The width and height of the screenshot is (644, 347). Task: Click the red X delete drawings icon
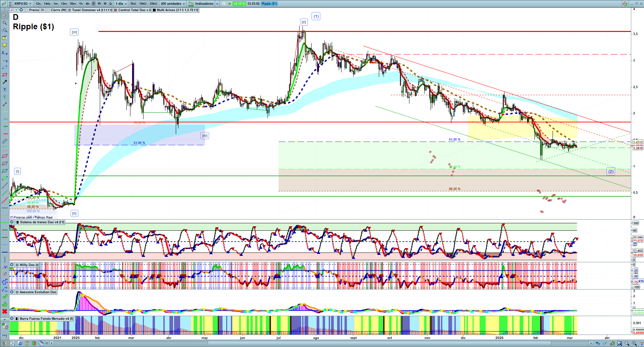[x=5, y=311]
